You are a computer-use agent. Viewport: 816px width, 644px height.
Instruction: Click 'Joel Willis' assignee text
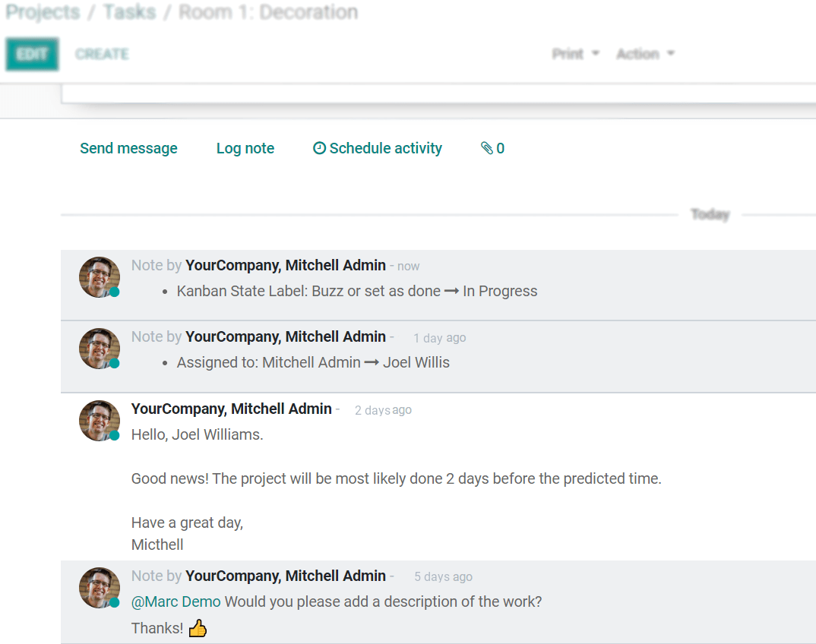click(x=416, y=362)
